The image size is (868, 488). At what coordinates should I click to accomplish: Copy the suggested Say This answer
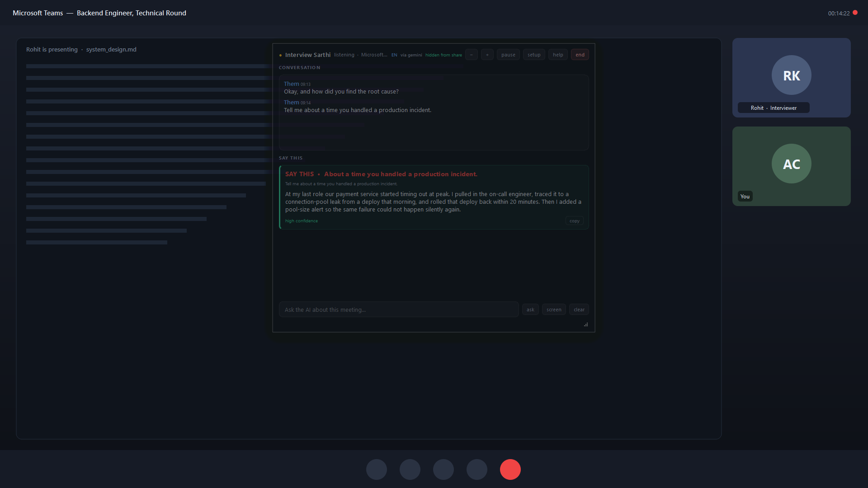(574, 221)
